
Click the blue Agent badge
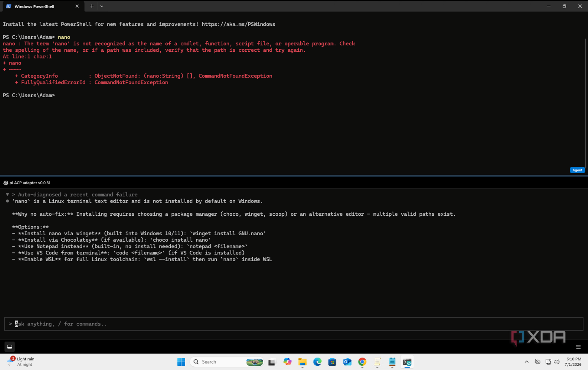(x=577, y=170)
